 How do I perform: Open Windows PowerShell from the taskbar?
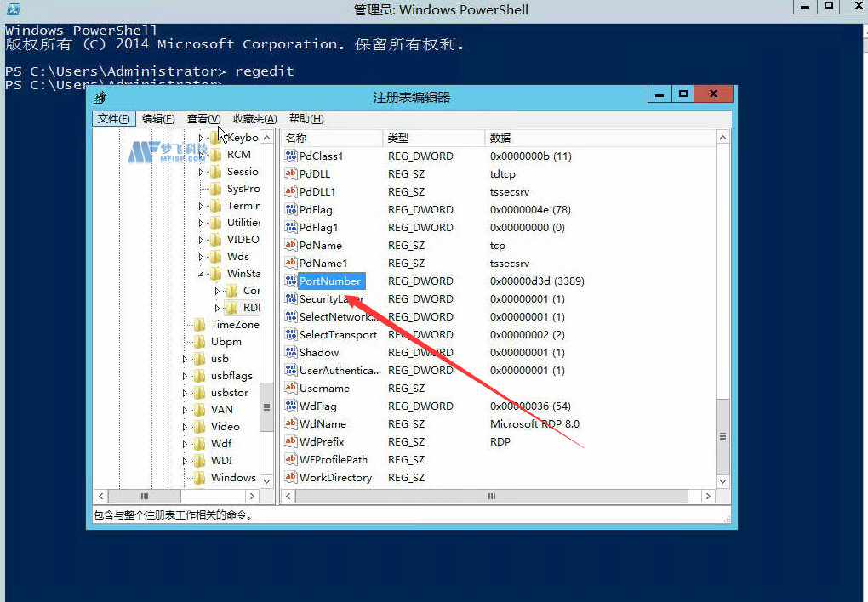[x=12, y=9]
